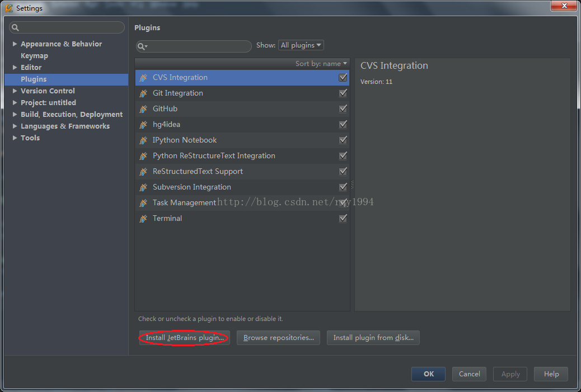The height and width of the screenshot is (392, 581).
Task: Click the PyCharm icon in the title bar
Action: (x=9, y=8)
